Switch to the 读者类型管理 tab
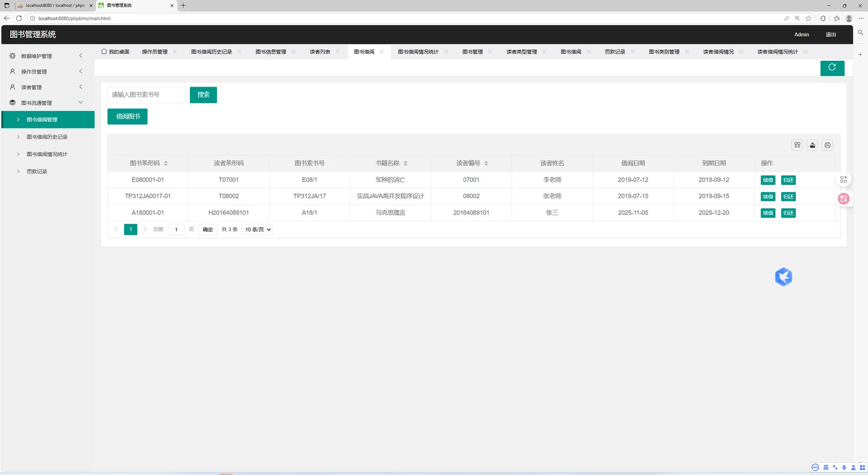This screenshot has width=868, height=475. coord(521,51)
